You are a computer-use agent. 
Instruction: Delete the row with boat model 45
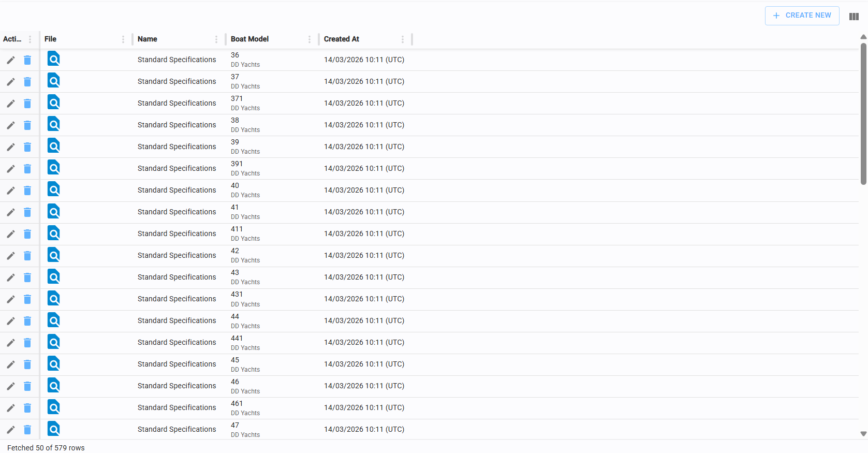pos(27,364)
